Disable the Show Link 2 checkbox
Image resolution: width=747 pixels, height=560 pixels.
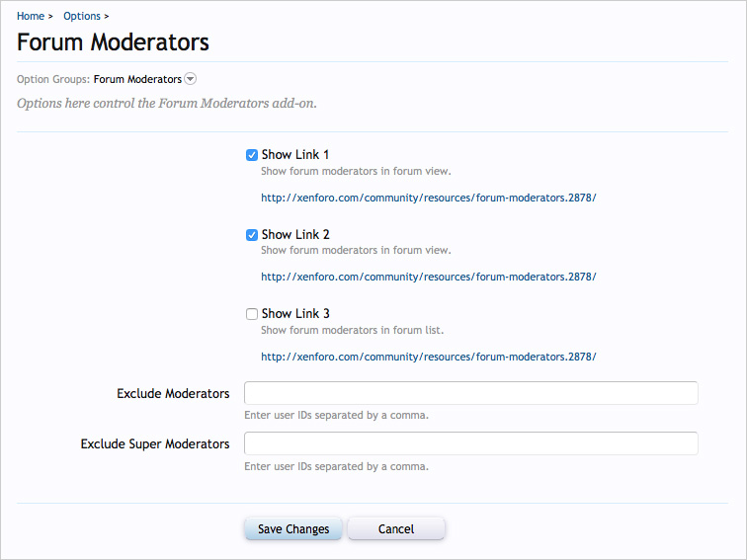click(x=252, y=235)
